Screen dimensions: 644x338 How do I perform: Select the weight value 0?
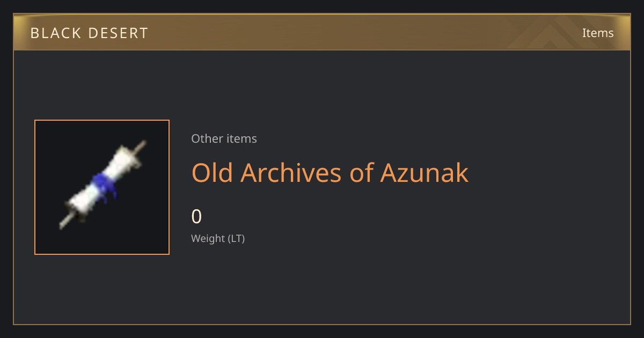click(196, 217)
